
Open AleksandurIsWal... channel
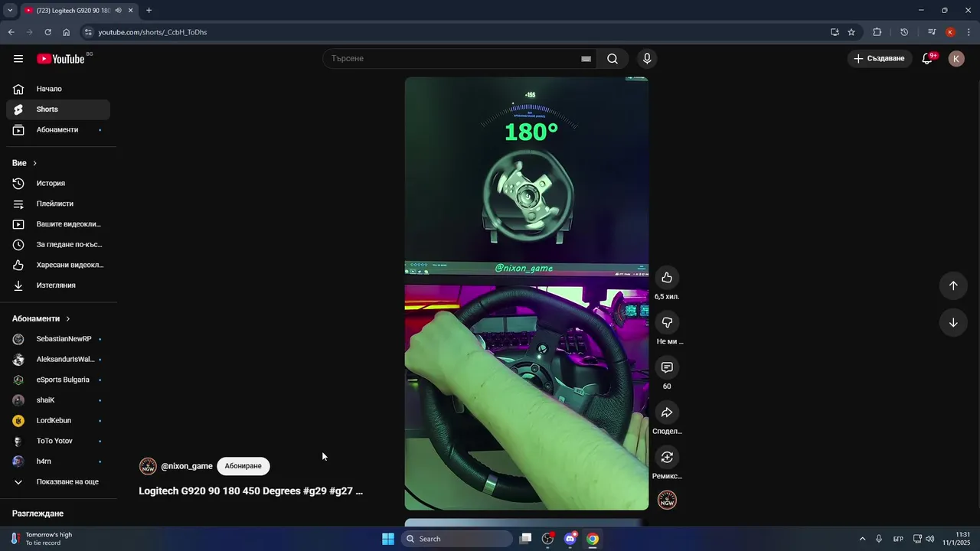[x=58, y=360]
